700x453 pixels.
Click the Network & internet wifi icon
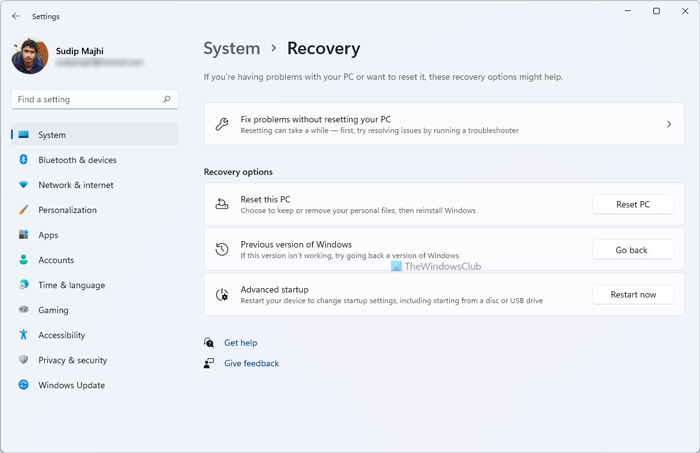pos(23,185)
